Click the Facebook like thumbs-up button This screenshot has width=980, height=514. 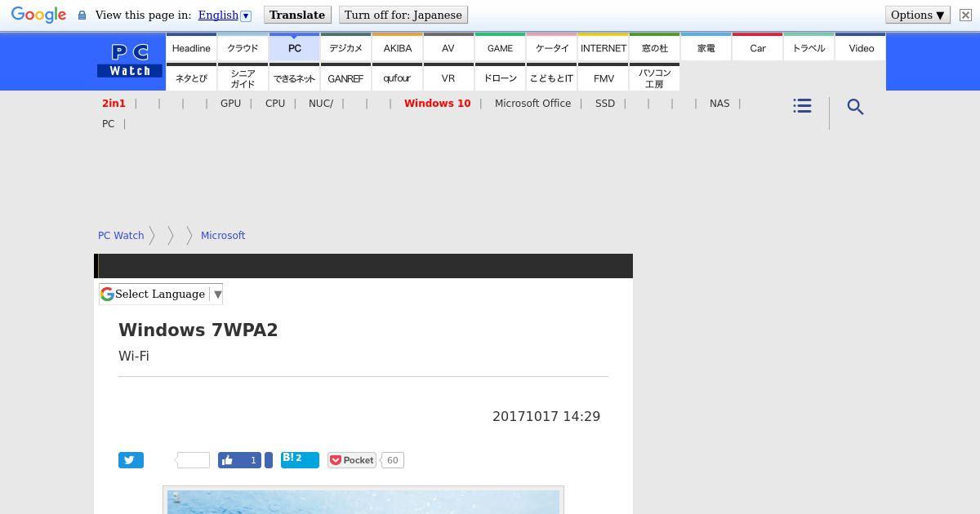pyautogui.click(x=239, y=460)
